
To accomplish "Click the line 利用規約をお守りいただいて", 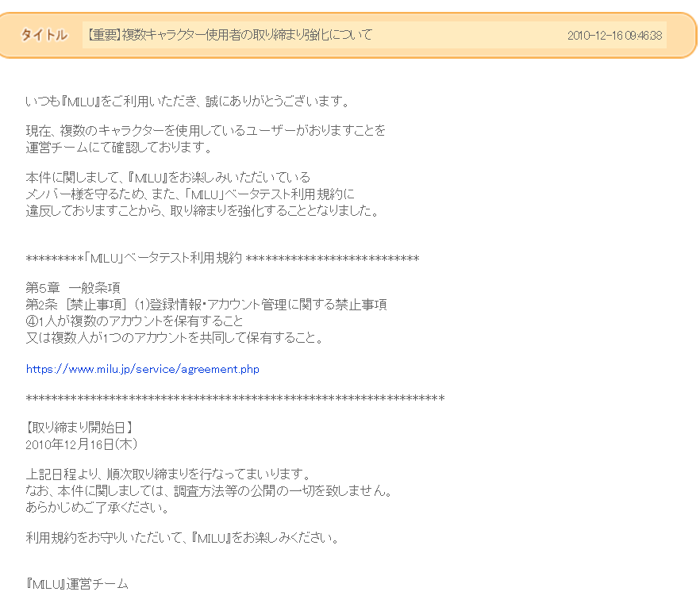I will click(x=183, y=537).
